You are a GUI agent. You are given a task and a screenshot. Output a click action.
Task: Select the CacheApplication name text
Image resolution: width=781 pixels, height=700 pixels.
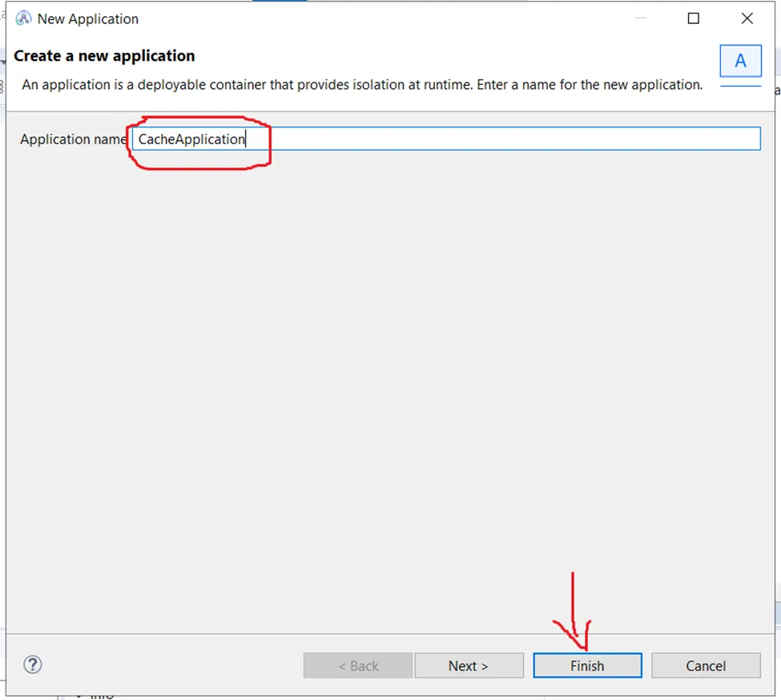click(x=191, y=139)
